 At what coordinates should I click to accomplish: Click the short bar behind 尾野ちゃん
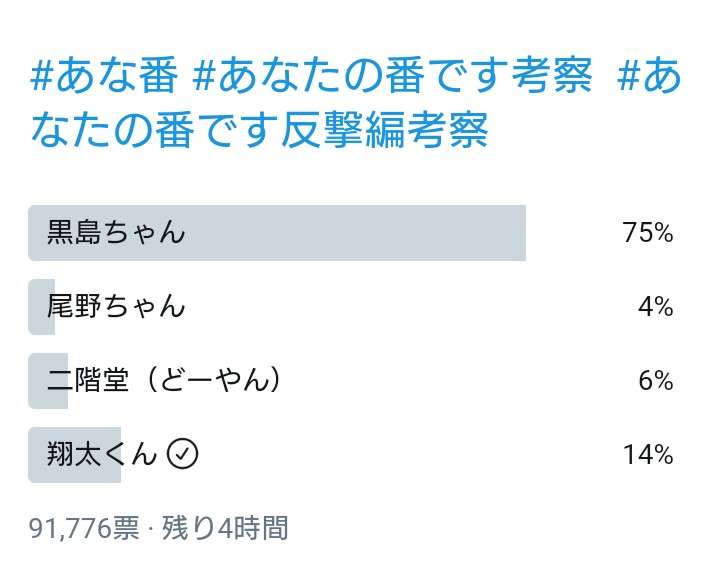41,307
